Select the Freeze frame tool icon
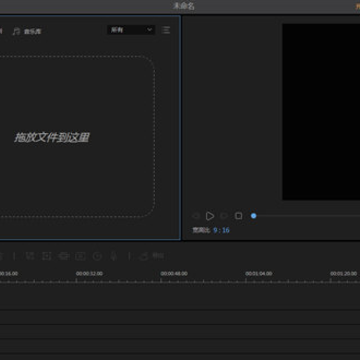This screenshot has height=360, width=360. point(80,256)
